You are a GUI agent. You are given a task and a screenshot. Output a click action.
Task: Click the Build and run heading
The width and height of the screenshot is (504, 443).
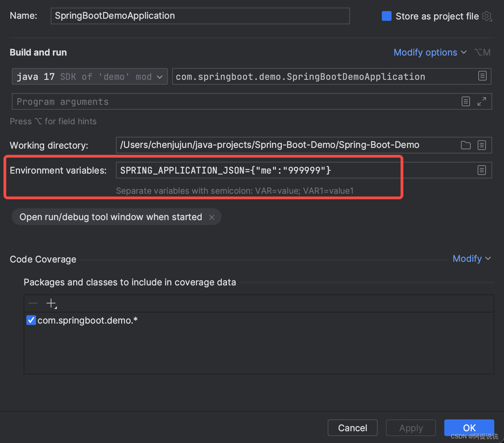pyautogui.click(x=38, y=52)
